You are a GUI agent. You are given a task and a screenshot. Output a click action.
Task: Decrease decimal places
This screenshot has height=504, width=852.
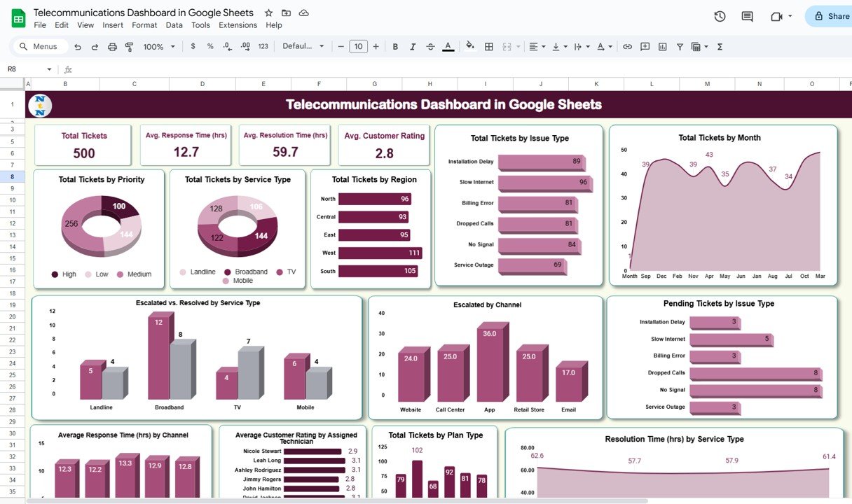point(228,46)
